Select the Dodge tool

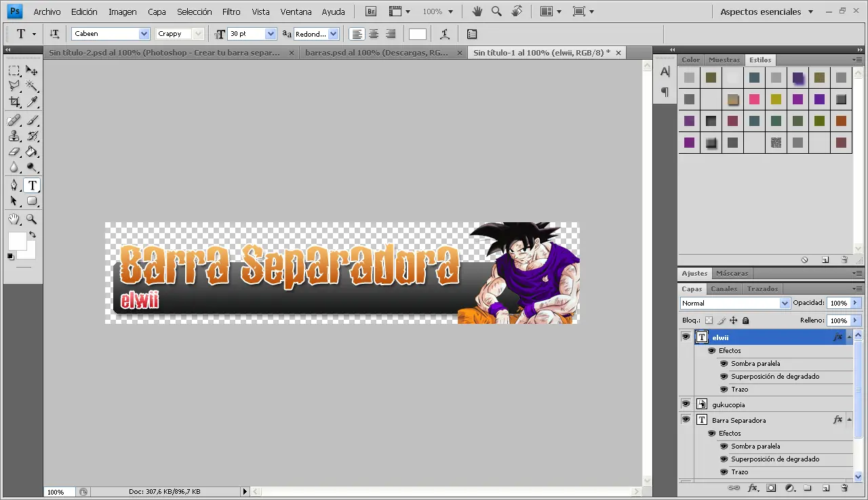coord(32,167)
